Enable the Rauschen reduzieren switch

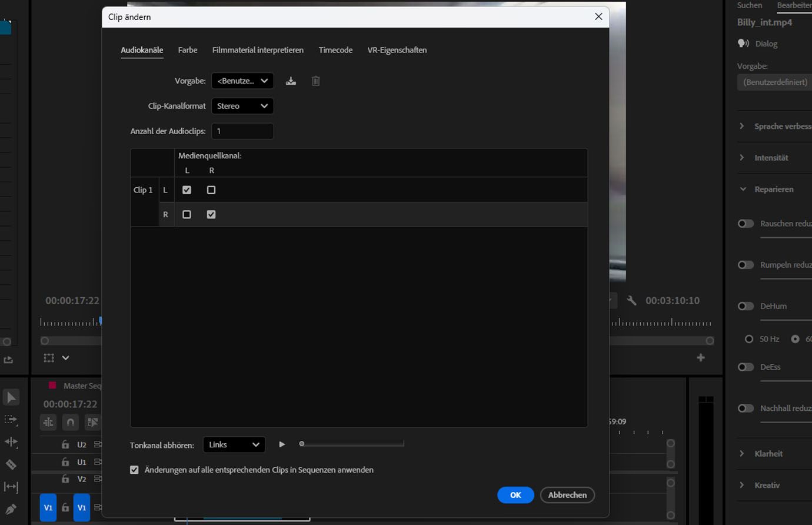(x=746, y=224)
